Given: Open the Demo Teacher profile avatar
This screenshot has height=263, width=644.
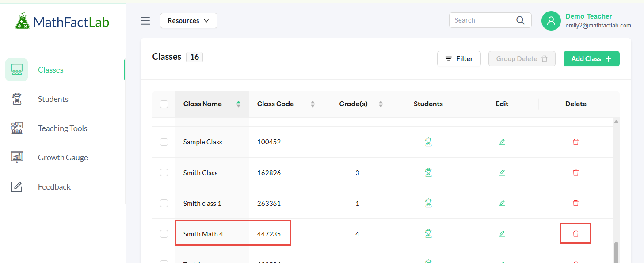Looking at the screenshot, I should coord(551,21).
